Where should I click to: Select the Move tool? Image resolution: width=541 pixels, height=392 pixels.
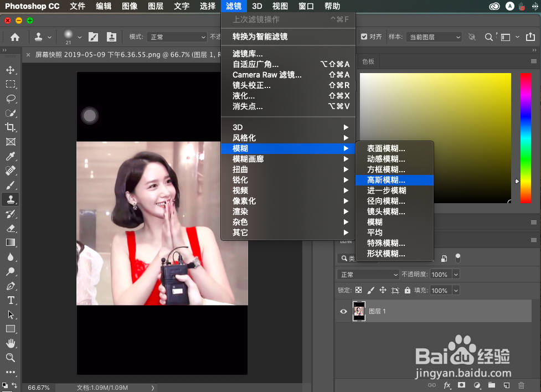point(11,70)
